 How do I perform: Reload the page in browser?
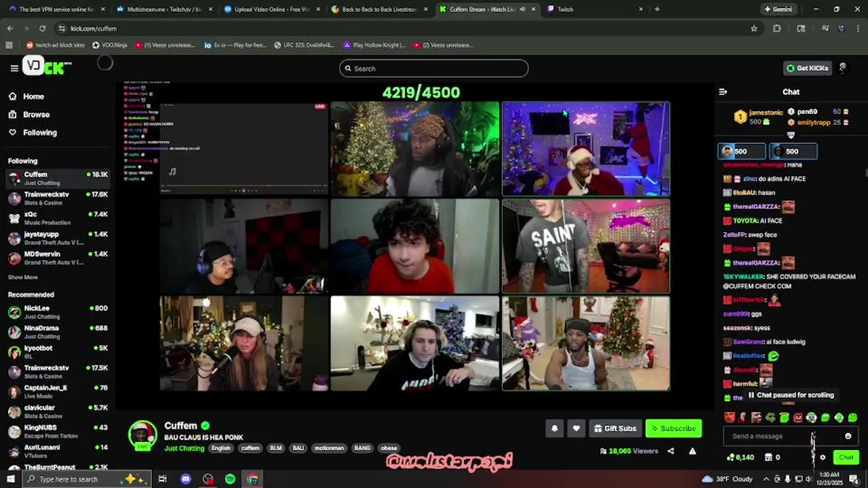(42, 28)
